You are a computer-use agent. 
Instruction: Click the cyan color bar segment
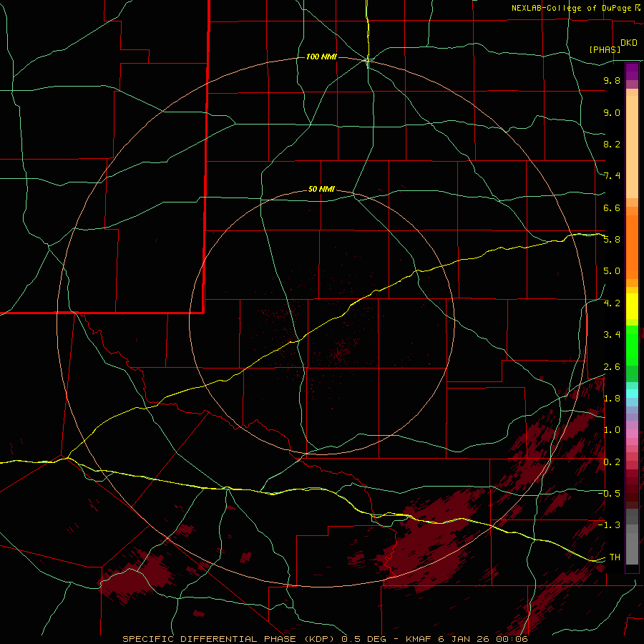click(x=632, y=394)
